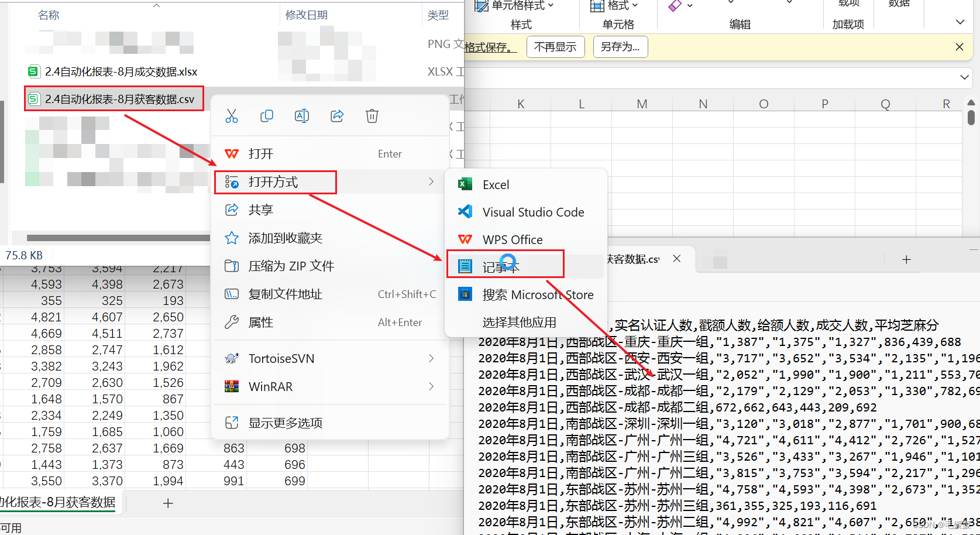Open file with WPS Office
This screenshot has height=535, width=980.
pos(526,239)
